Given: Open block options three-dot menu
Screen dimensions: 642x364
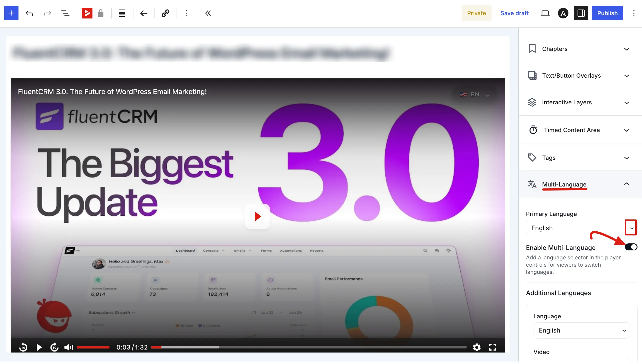Looking at the screenshot, I should [x=187, y=13].
